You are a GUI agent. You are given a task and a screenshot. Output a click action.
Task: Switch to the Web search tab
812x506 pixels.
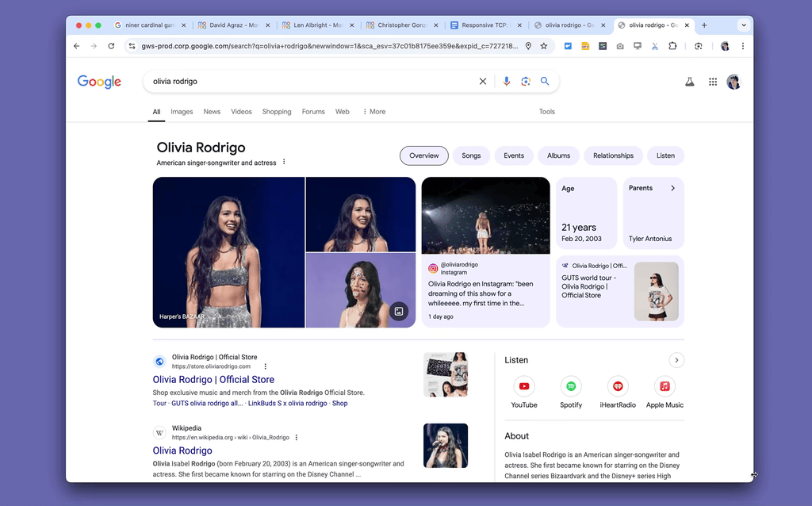[x=343, y=111]
